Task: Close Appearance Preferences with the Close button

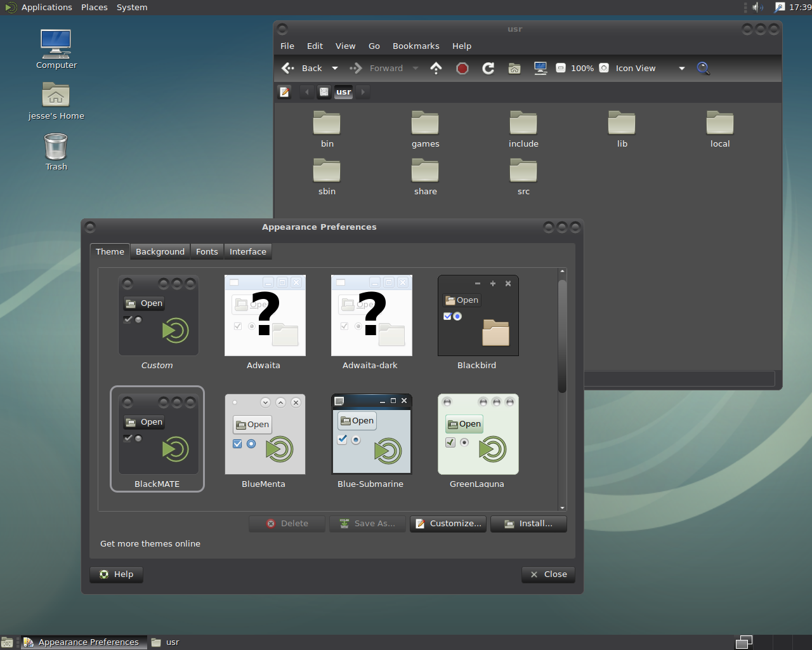Action: coord(549,574)
